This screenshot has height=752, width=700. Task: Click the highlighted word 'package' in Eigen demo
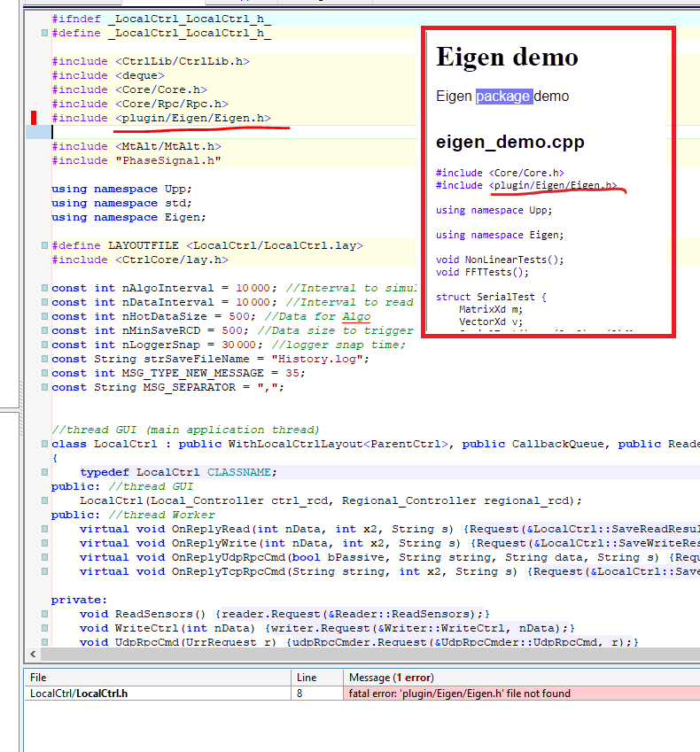click(503, 96)
